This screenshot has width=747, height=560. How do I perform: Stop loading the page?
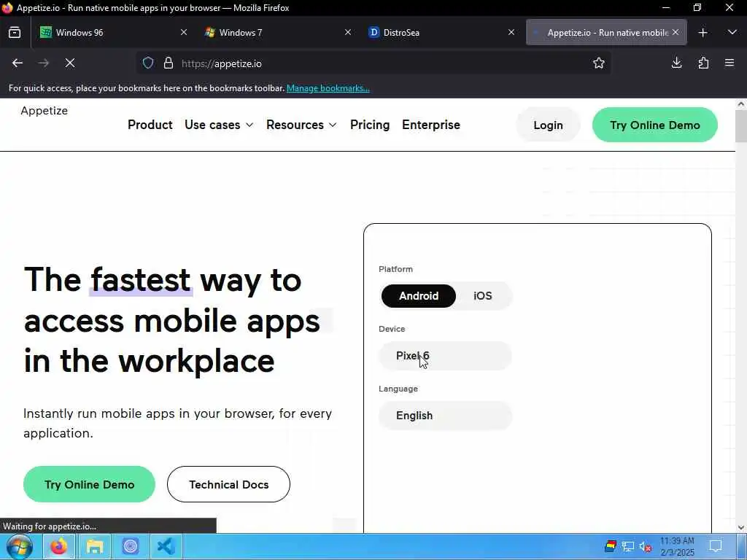pyautogui.click(x=70, y=63)
